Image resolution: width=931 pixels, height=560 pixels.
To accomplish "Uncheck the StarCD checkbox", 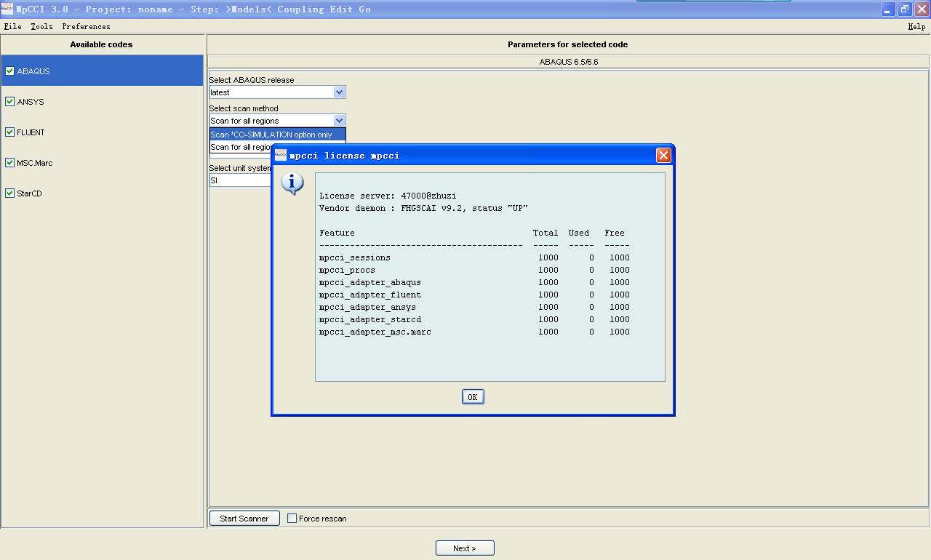I will (x=9, y=193).
